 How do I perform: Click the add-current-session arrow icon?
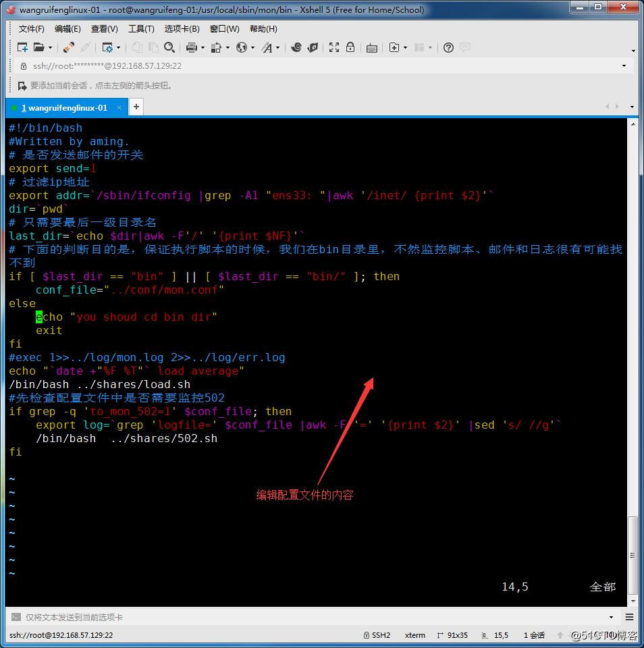click(22, 86)
